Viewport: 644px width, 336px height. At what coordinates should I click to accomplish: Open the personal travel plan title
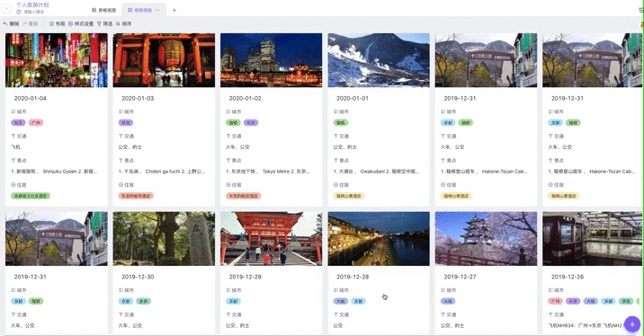[x=32, y=4]
